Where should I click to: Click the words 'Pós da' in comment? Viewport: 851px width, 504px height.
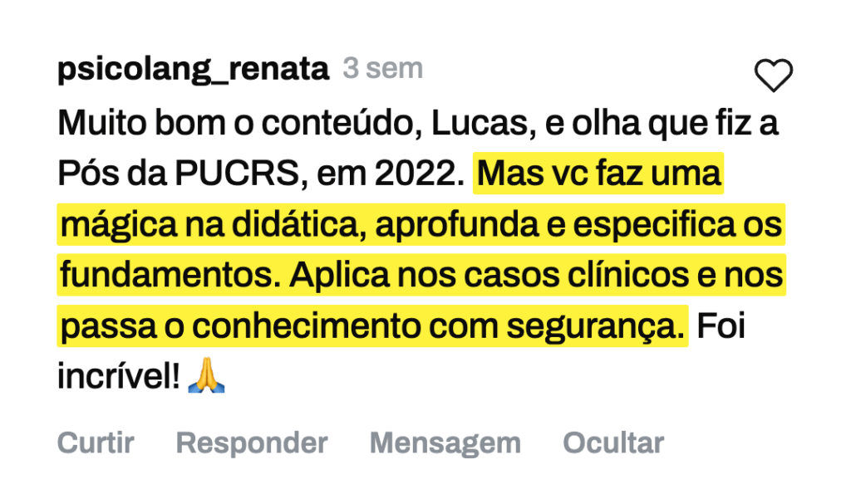tap(112, 174)
